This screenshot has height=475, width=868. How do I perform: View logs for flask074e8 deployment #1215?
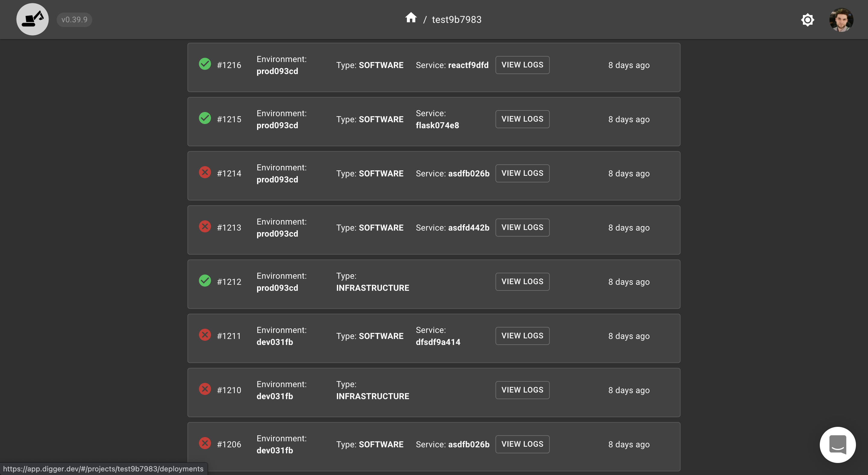pyautogui.click(x=522, y=119)
